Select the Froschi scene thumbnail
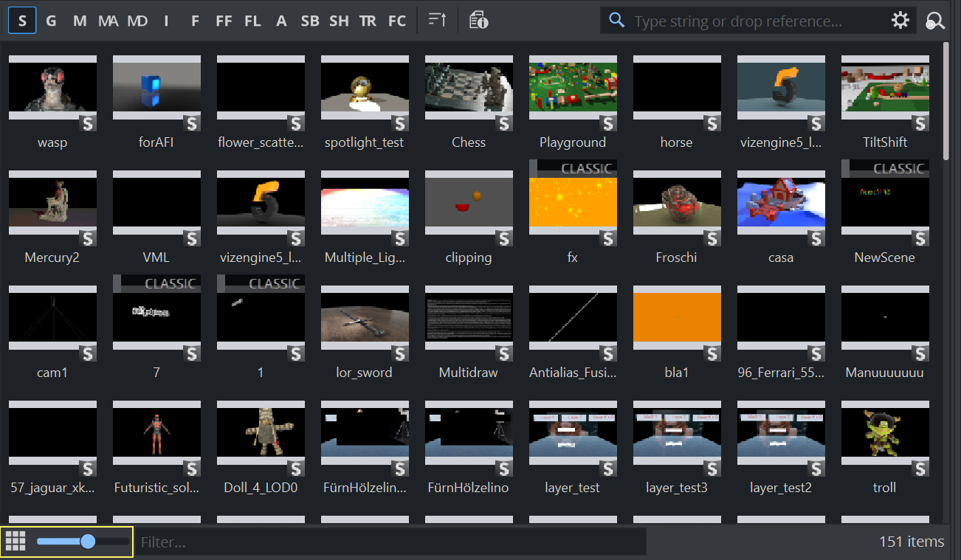Screen dimensions: 961x560 (677, 202)
